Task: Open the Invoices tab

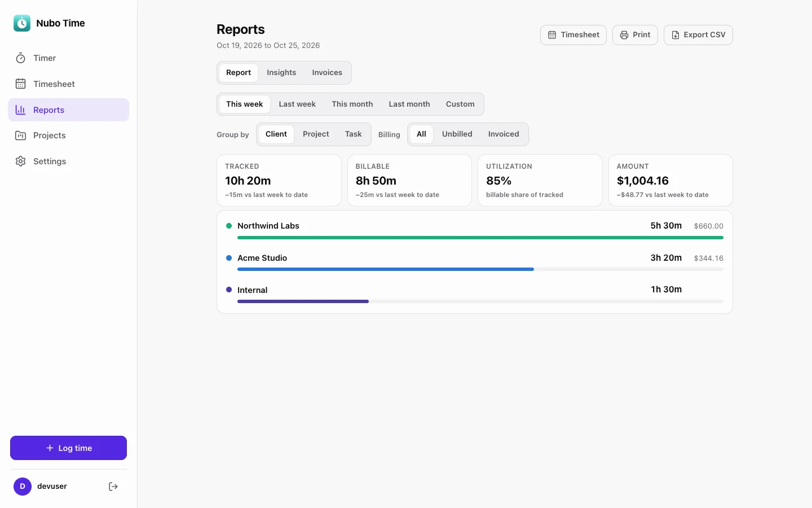Action: pyautogui.click(x=327, y=73)
